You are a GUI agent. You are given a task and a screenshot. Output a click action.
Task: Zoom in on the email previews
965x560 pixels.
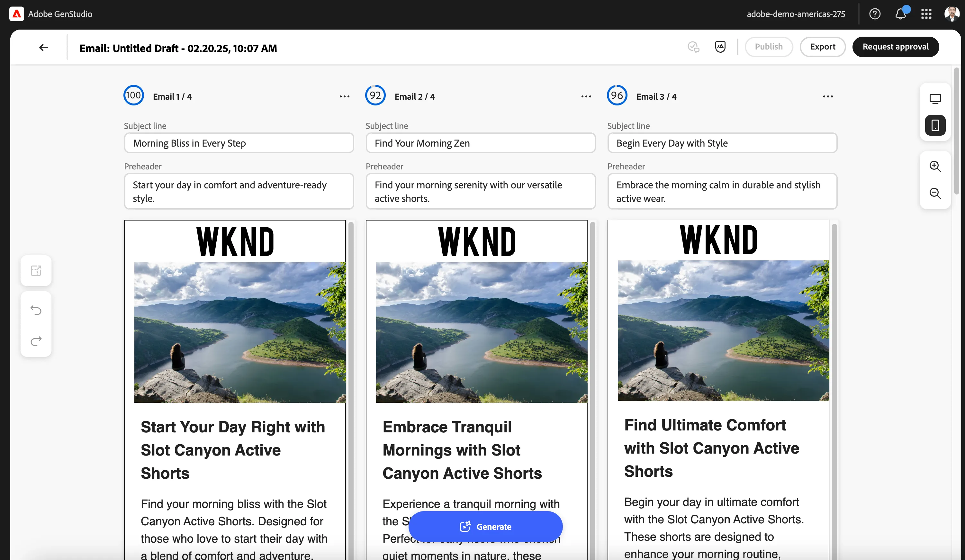pos(935,167)
